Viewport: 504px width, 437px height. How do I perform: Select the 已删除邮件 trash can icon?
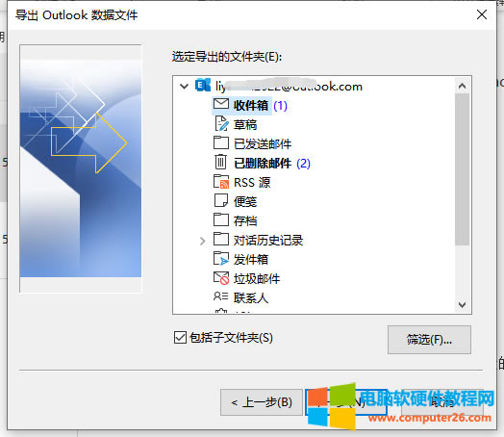coord(220,162)
